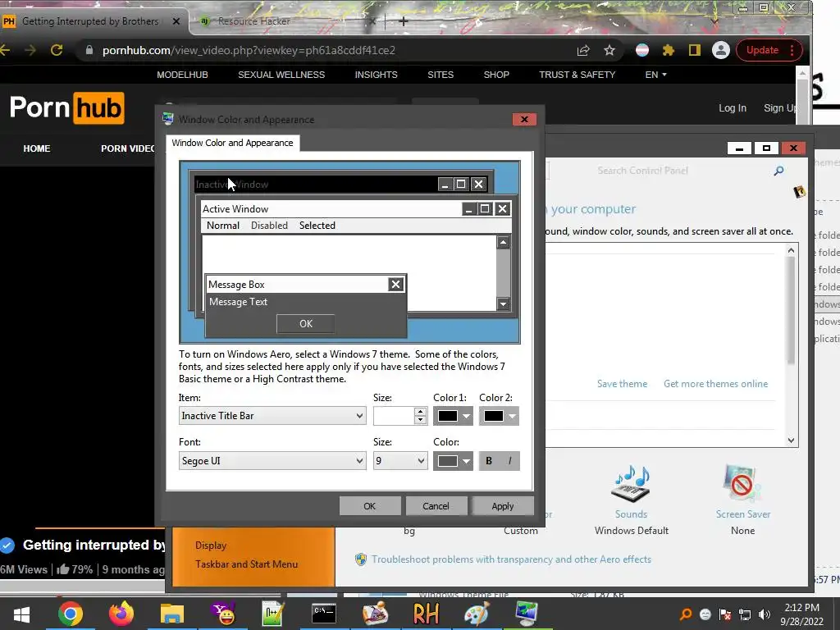Screen dimensions: 840x630
Task: Click the themes list scrollbar down arrow
Action: (x=792, y=441)
